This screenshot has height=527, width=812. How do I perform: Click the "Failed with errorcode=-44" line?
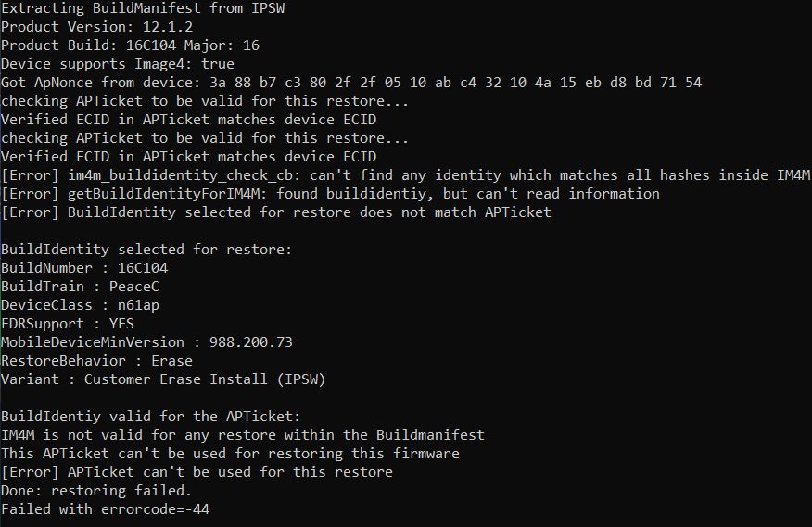tap(105, 509)
